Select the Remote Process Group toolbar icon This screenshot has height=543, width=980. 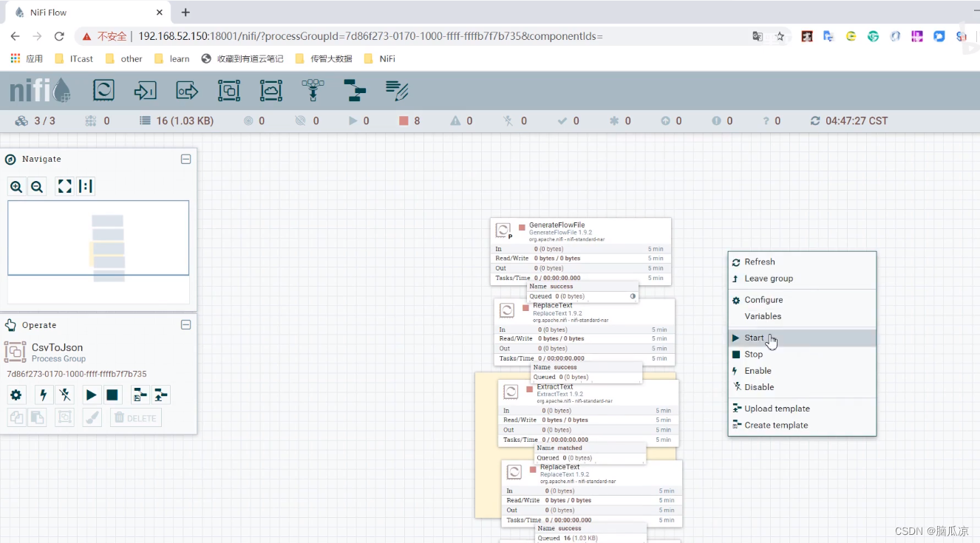click(x=271, y=91)
